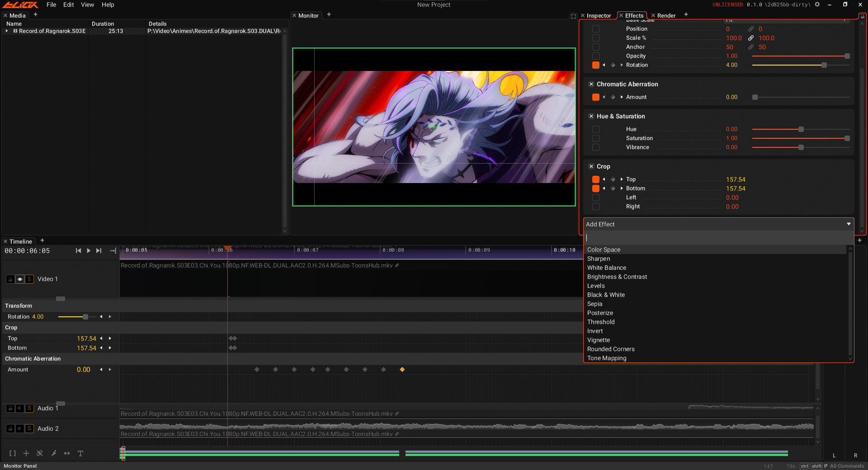Remove the Crop effect
The height and width of the screenshot is (470, 868).
[591, 166]
